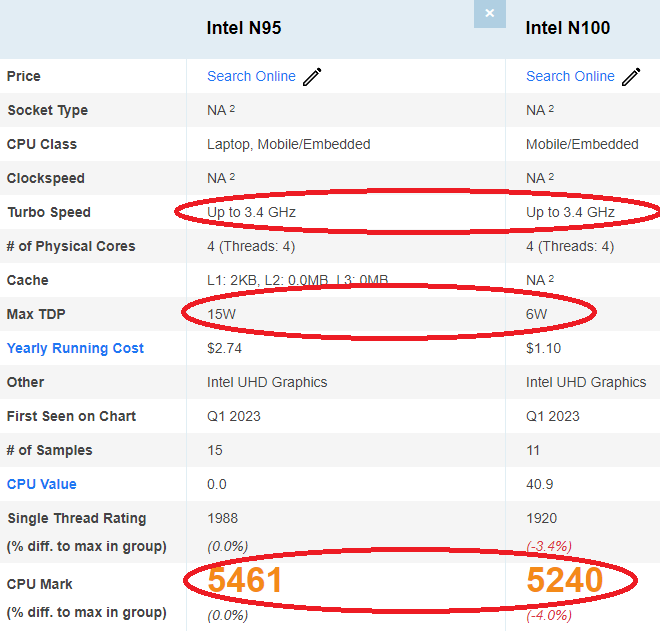Remove Intel N95 using the X button
Screen dimensions: 660x631
[x=490, y=13]
